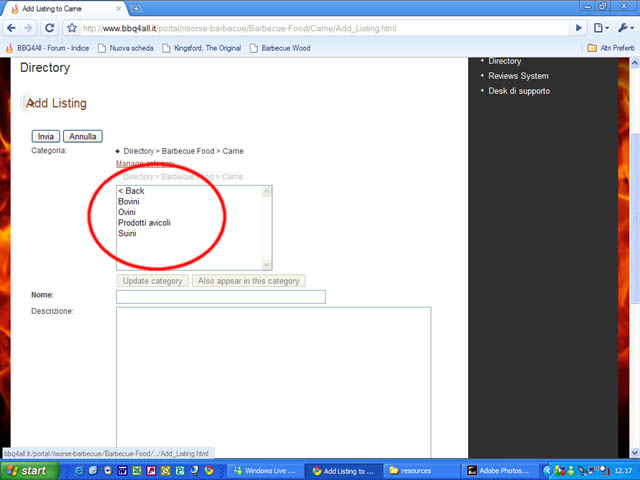Viewport: 640px width, 480px height.
Task: Click the Manage category link
Action: pyautogui.click(x=145, y=164)
